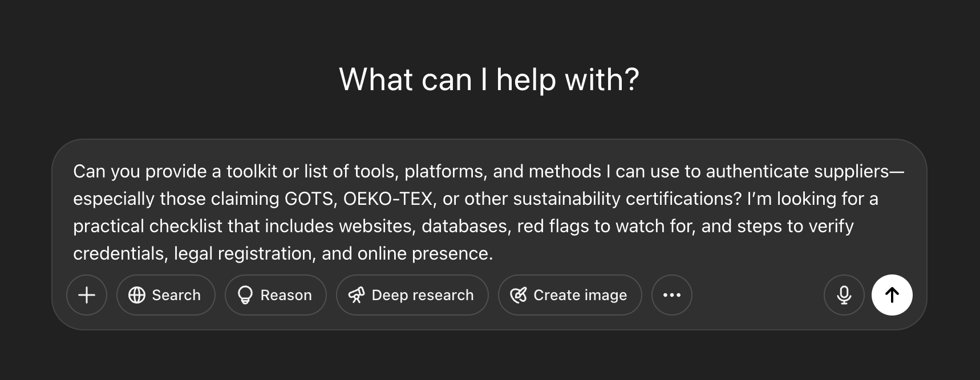Image resolution: width=980 pixels, height=380 pixels.
Task: Enable the Search web option
Action: pos(166,295)
